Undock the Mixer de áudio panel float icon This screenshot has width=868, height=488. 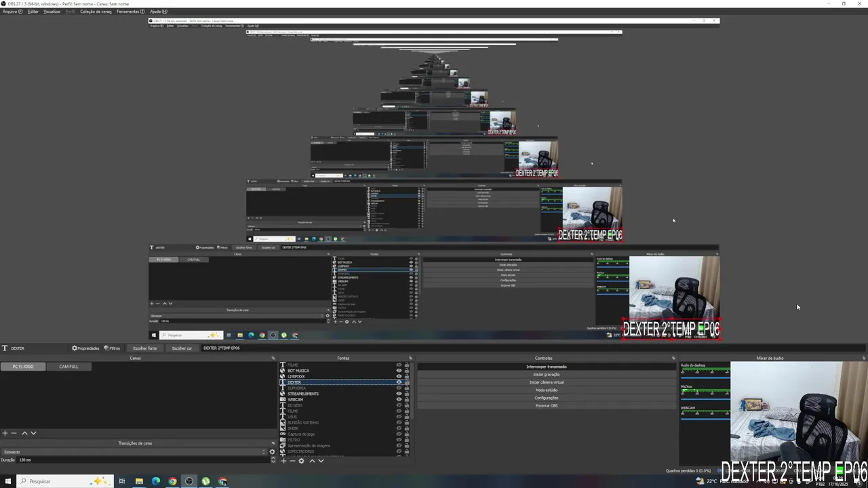864,358
